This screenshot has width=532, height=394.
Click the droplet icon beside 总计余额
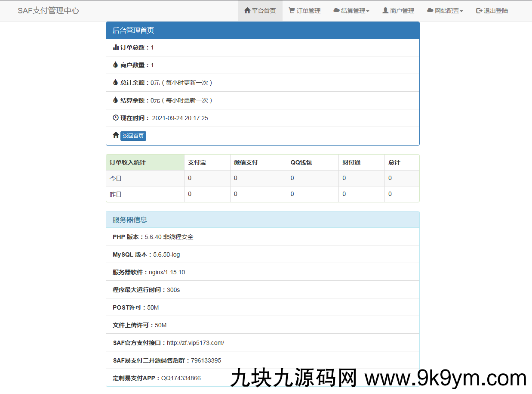pos(115,83)
